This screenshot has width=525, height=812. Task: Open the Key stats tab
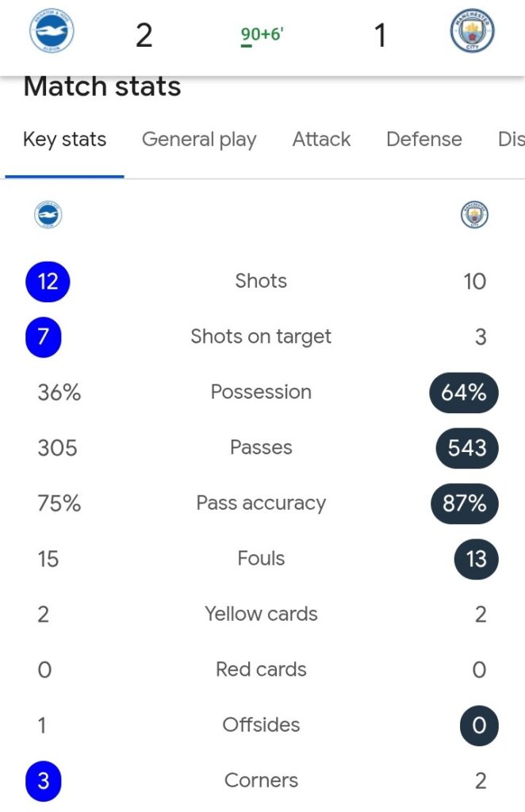pyautogui.click(x=65, y=140)
